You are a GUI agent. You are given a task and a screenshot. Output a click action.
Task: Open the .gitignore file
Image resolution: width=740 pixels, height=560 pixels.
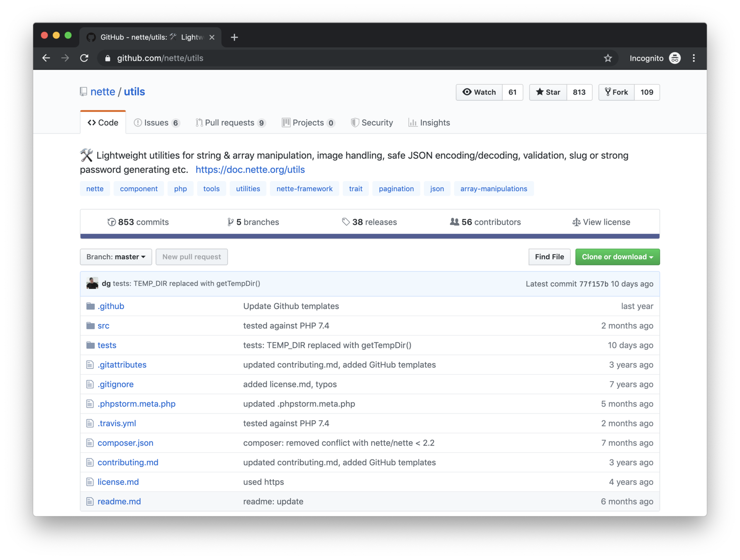pos(115,385)
